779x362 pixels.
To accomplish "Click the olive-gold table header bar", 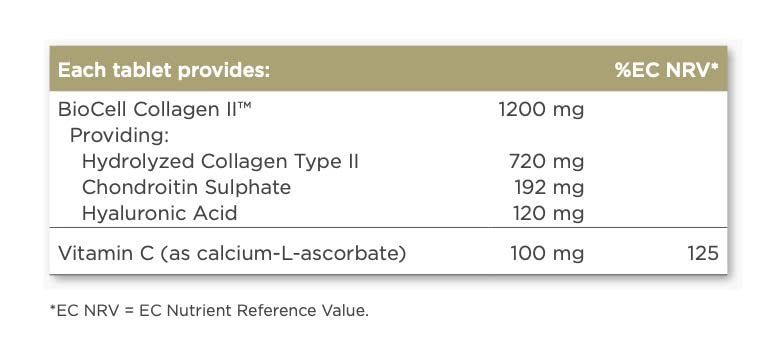I will (388, 69).
